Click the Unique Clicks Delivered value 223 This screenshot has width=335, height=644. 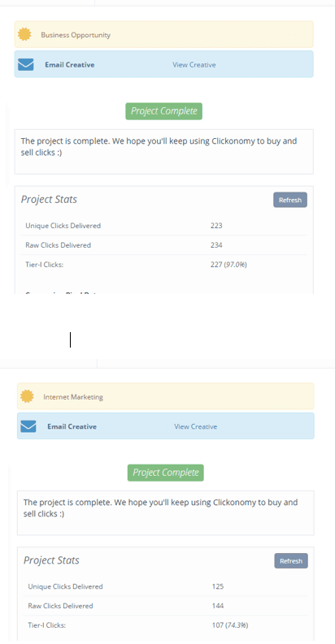pyautogui.click(x=216, y=226)
